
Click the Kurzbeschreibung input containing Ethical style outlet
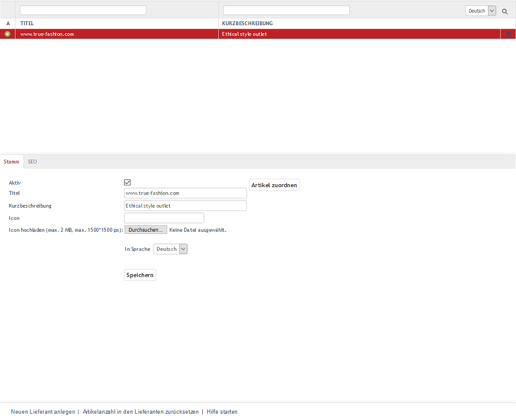(x=185, y=205)
